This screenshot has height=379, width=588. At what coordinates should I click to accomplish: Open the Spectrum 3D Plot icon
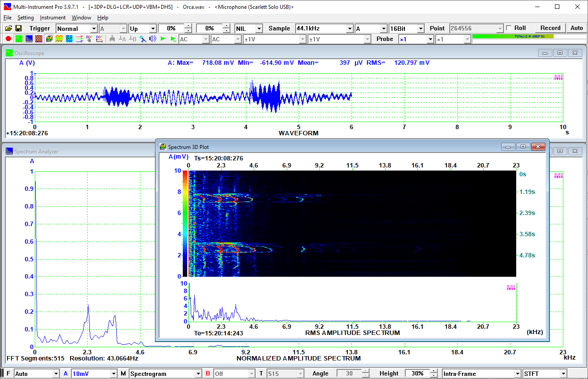pos(49,39)
